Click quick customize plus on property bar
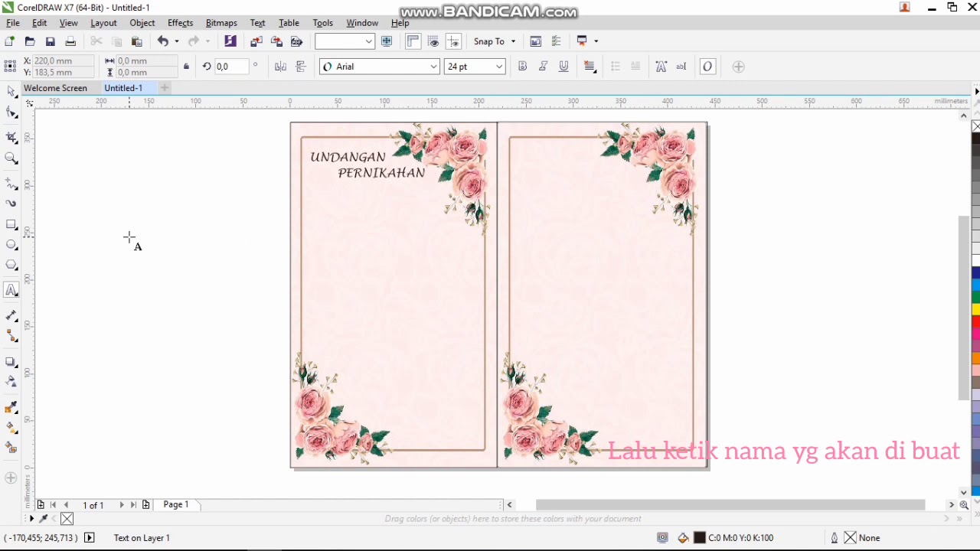The height and width of the screenshot is (551, 980). (x=738, y=67)
